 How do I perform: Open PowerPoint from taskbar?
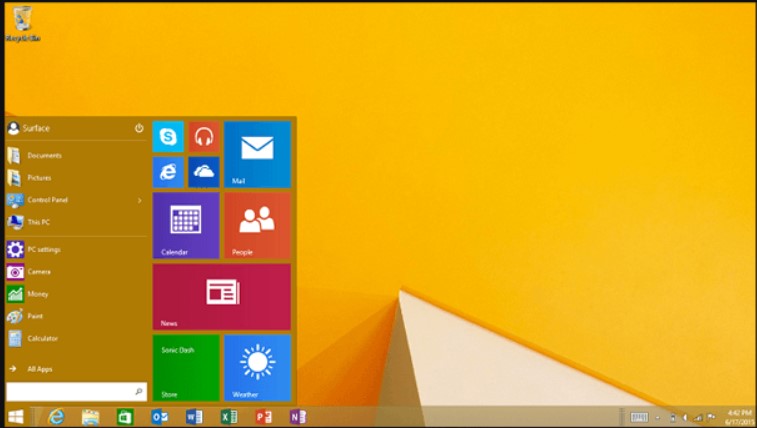(264, 416)
